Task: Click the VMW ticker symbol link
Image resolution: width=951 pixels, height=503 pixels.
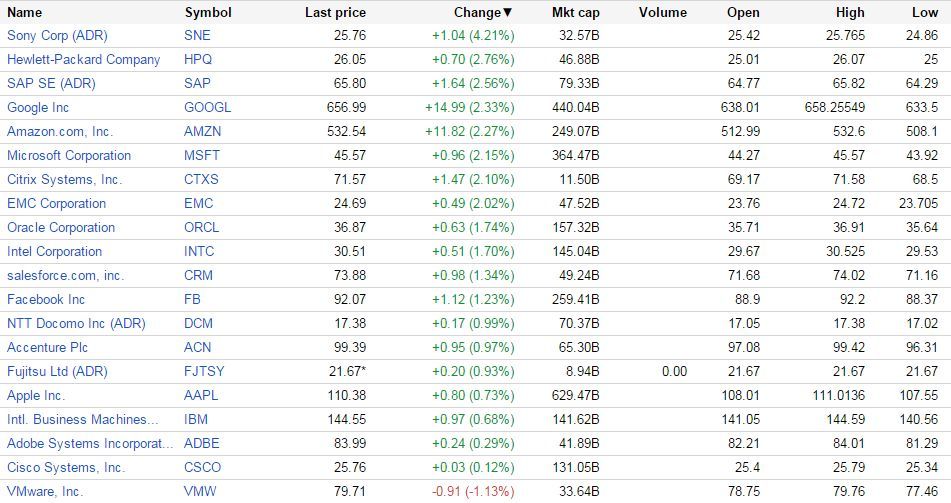Action: pos(200,491)
